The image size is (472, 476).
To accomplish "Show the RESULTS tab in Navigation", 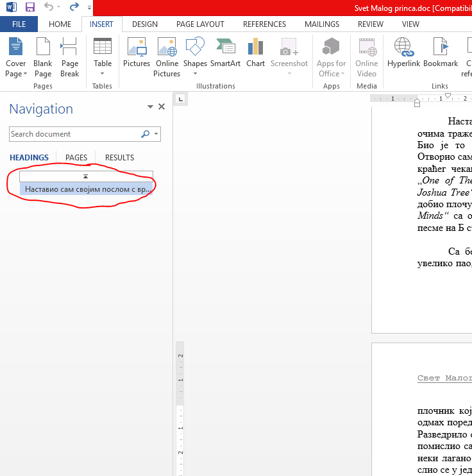I will pos(119,158).
